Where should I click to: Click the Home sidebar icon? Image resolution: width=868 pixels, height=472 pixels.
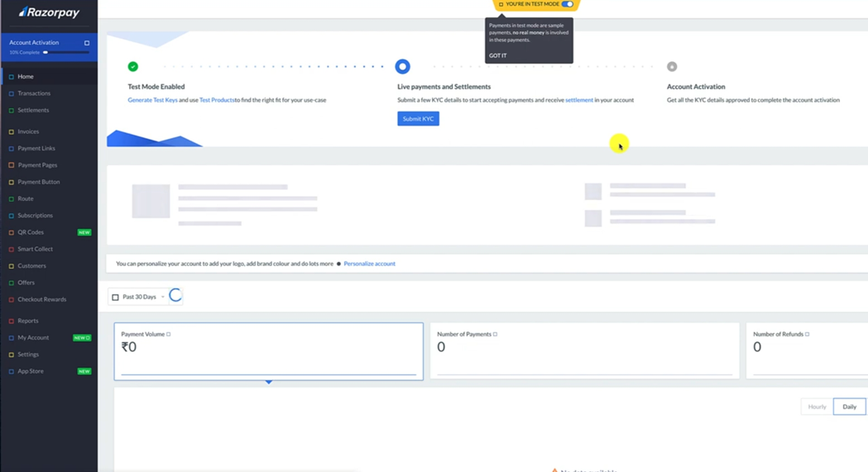(11, 77)
